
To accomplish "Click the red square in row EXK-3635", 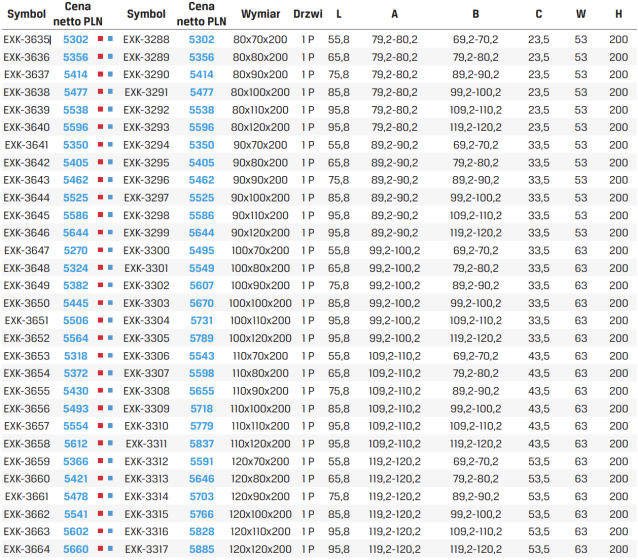I will tap(100, 39).
